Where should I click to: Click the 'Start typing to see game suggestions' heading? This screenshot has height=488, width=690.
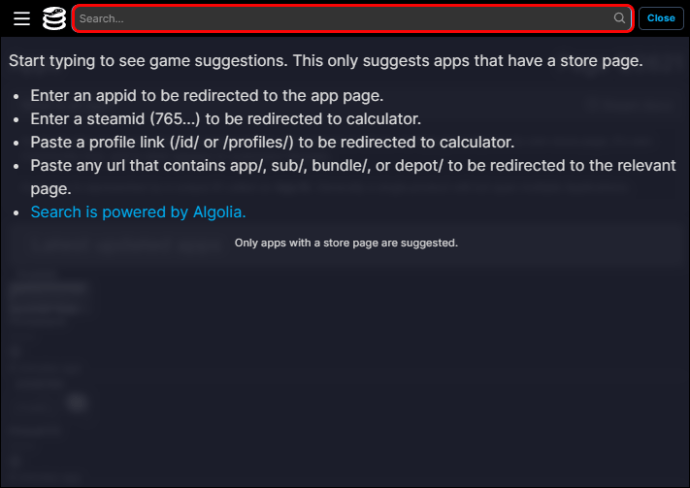(x=326, y=61)
